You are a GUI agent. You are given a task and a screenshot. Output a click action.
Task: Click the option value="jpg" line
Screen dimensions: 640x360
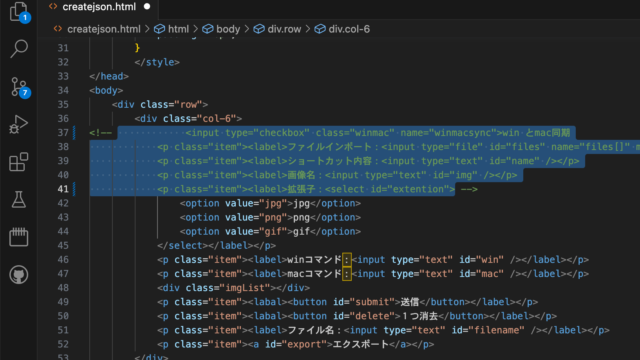tap(270, 203)
